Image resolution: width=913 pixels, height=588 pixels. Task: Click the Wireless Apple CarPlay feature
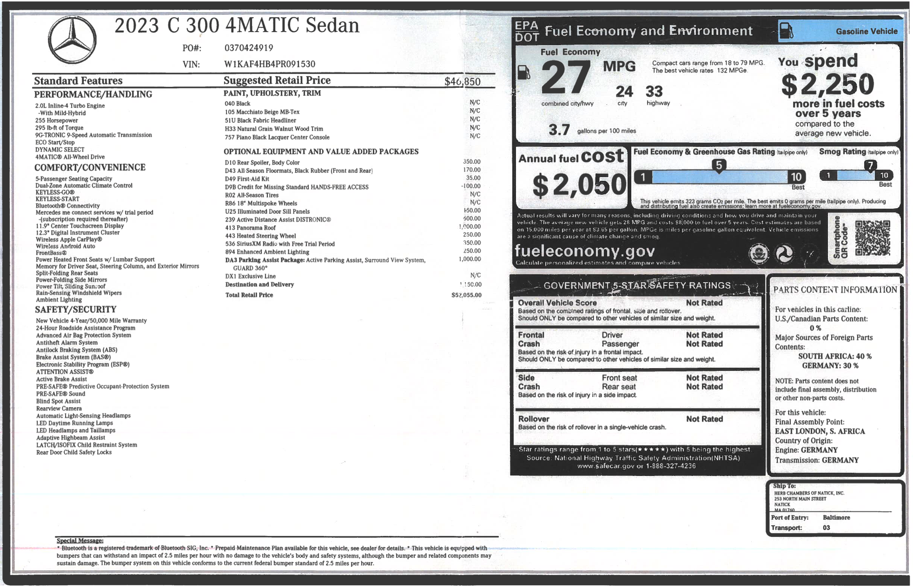click(69, 240)
